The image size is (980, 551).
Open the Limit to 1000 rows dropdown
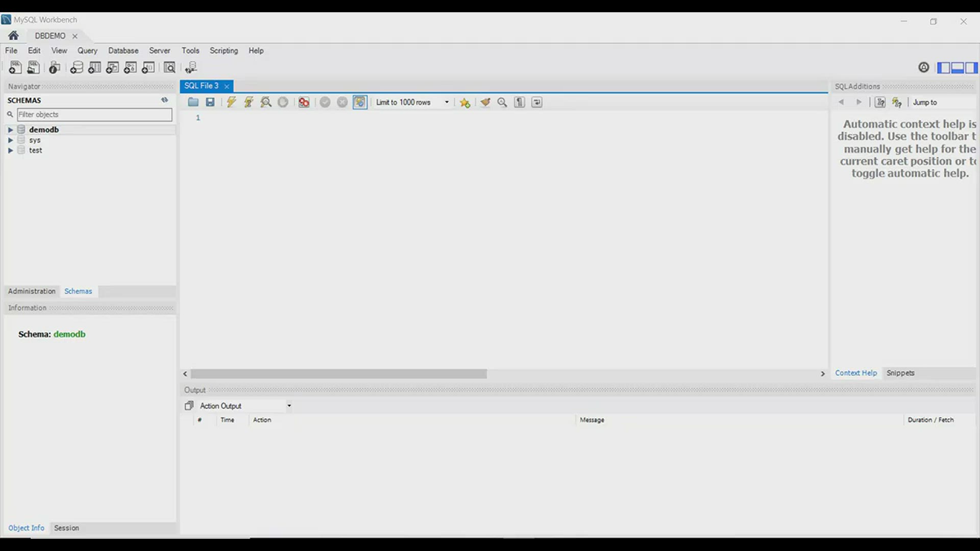[x=412, y=102]
